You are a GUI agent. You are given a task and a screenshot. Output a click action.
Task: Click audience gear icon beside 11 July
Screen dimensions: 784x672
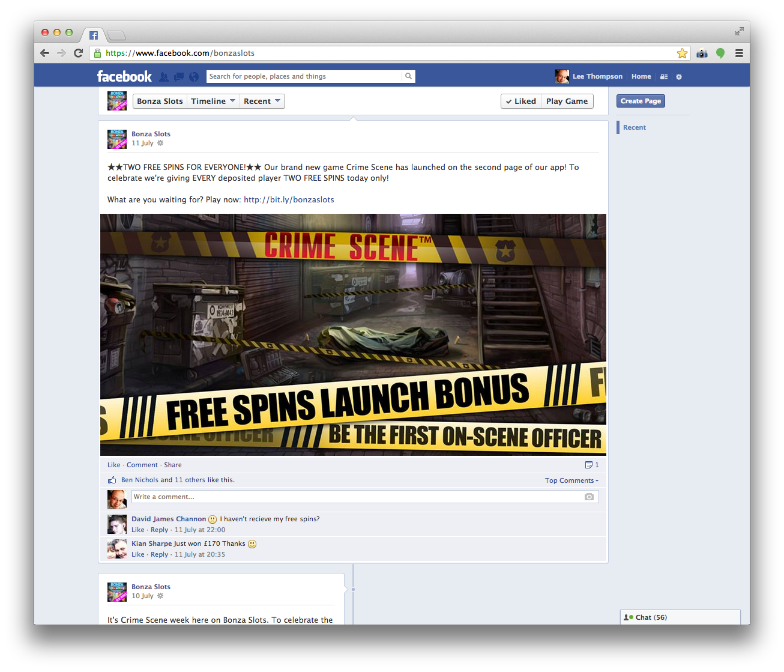pos(160,143)
